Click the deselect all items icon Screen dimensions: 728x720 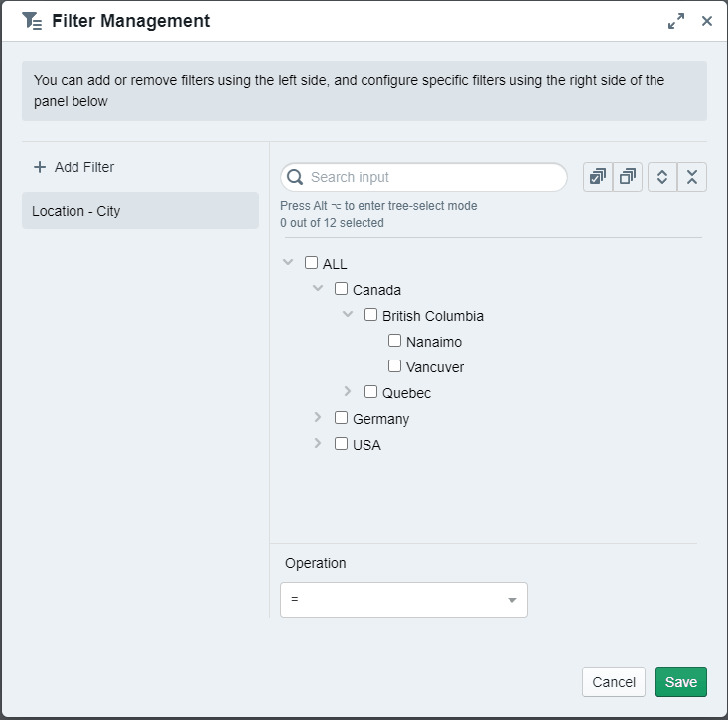628,177
